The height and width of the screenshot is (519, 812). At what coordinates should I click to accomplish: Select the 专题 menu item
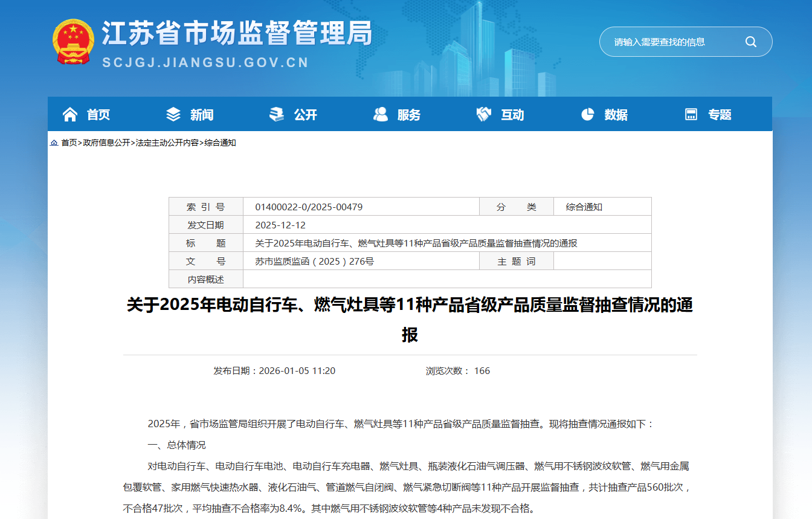[x=720, y=115]
